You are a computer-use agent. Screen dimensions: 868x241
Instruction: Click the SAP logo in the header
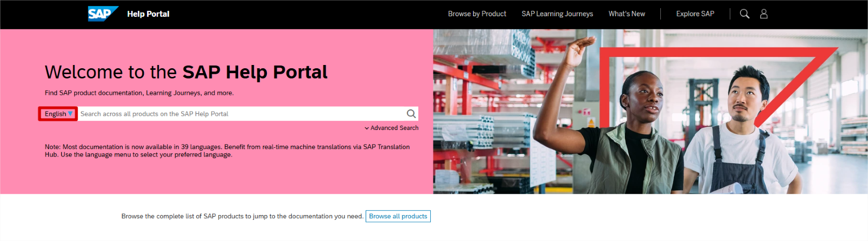tap(103, 14)
